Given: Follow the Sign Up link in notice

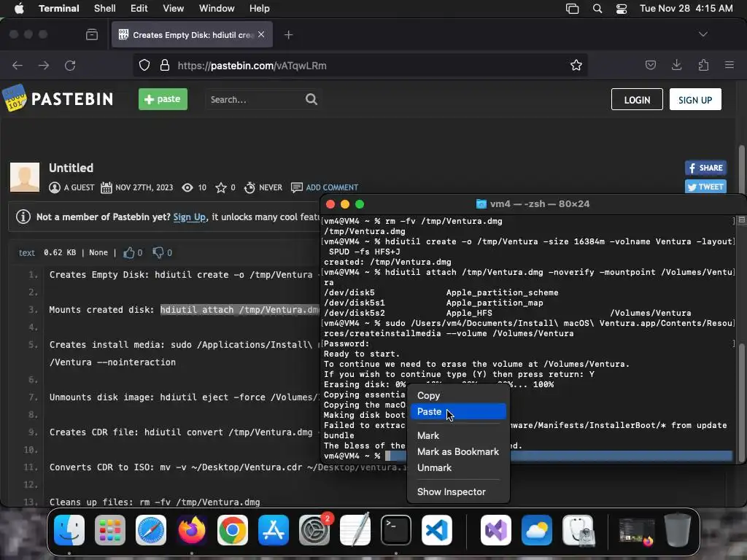Looking at the screenshot, I should coord(190,217).
